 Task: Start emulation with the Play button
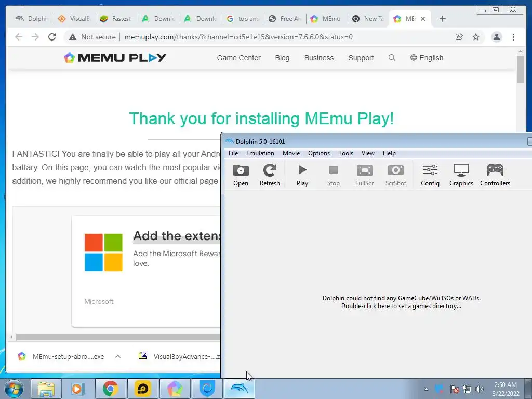[x=302, y=175]
